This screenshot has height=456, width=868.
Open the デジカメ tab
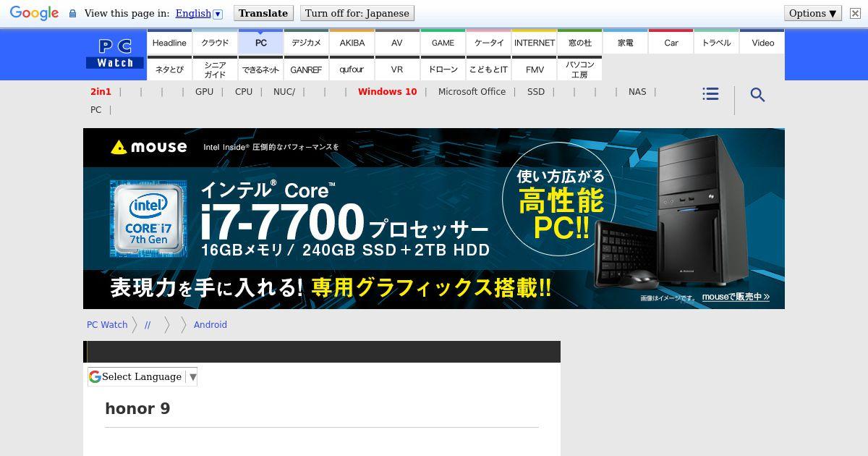tap(306, 42)
